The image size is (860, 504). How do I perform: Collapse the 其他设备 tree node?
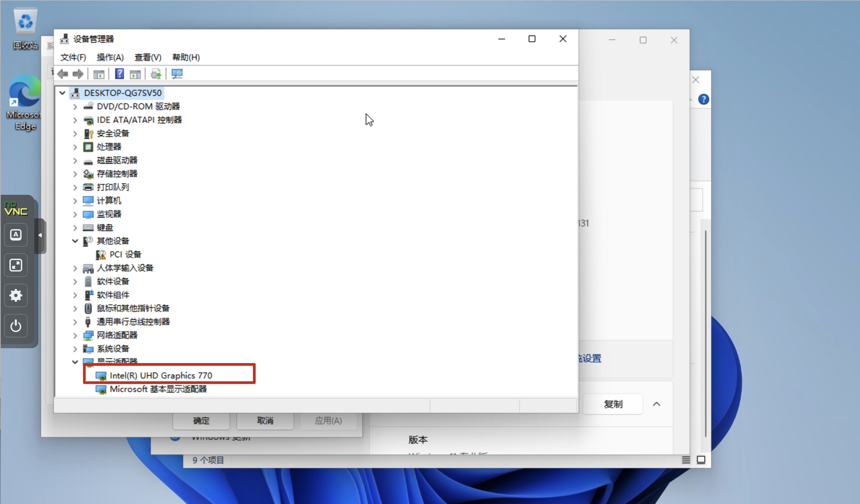(x=75, y=241)
